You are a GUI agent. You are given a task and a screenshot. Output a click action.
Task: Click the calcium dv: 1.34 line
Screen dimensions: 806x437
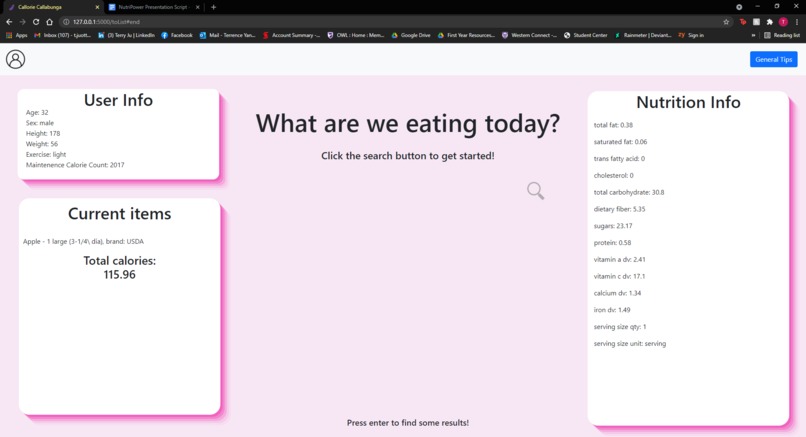pos(617,293)
